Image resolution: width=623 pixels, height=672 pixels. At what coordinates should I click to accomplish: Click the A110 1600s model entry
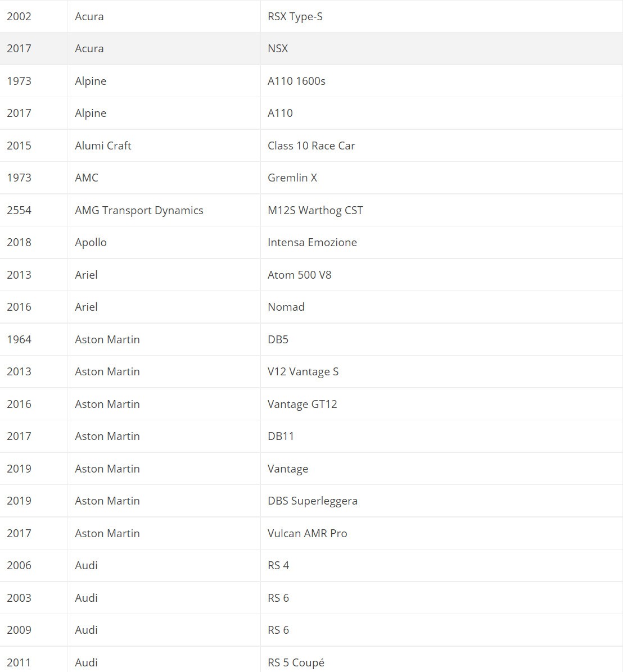[x=296, y=81]
